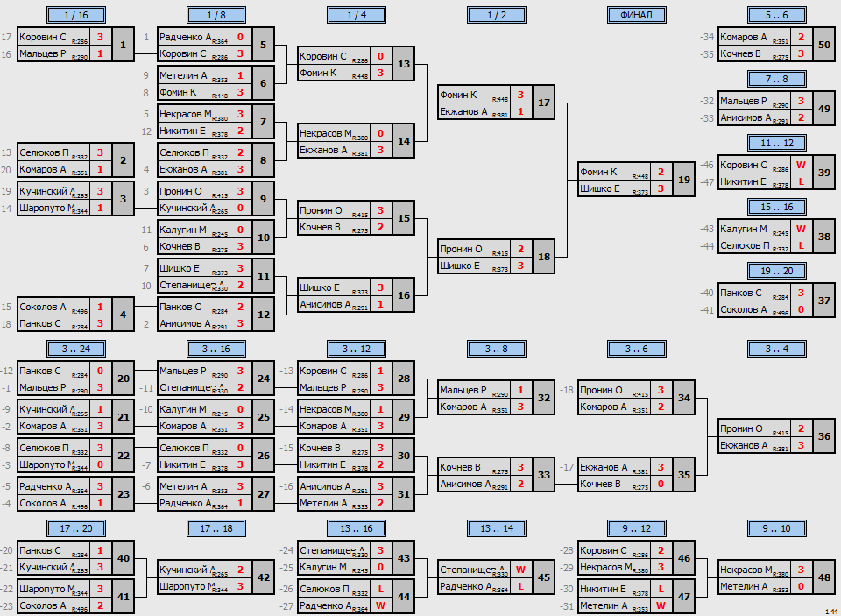Screen dimensions: 841x616
Task: Click the '3 .. 8' bracket header
Action: coord(496,349)
